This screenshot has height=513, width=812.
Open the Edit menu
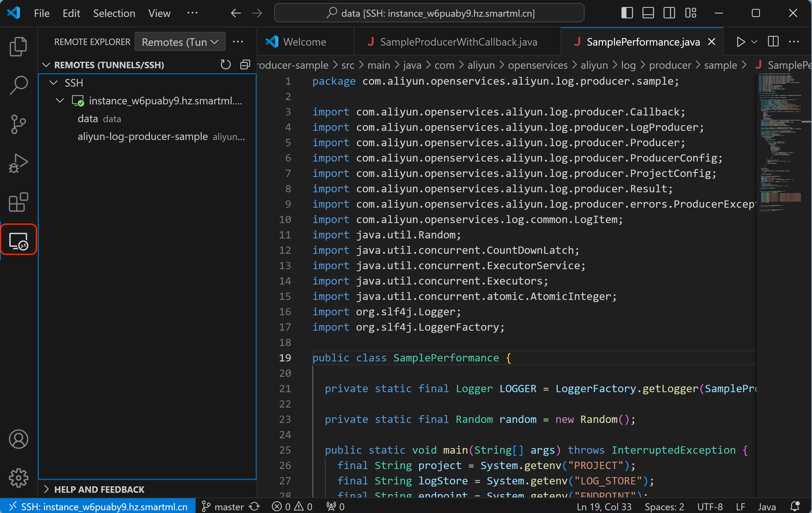click(x=71, y=13)
